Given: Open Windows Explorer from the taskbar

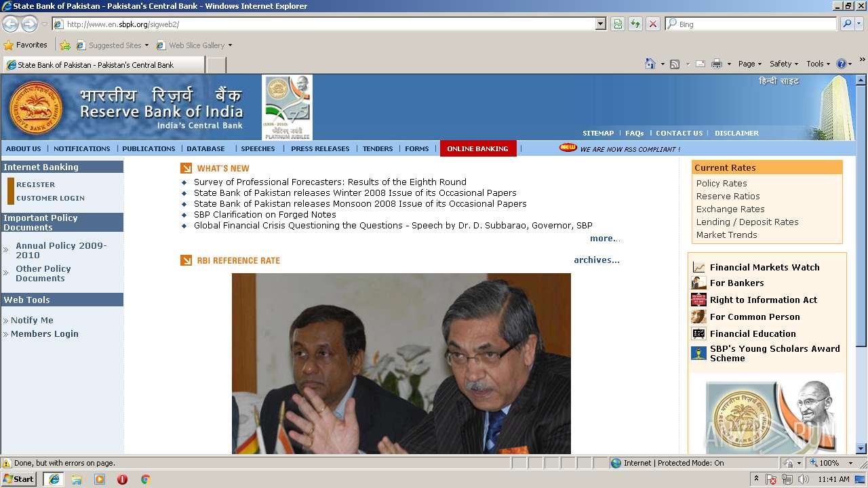Looking at the screenshot, I should 77,479.
